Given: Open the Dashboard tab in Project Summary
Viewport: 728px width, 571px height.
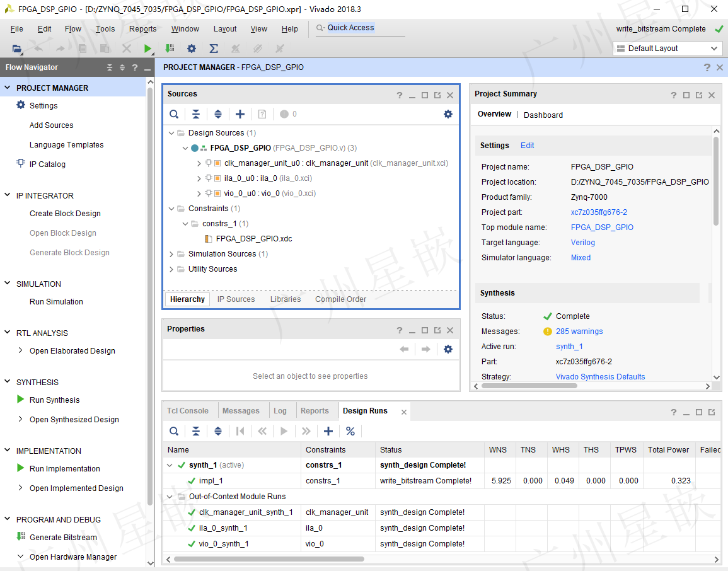Looking at the screenshot, I should (543, 115).
